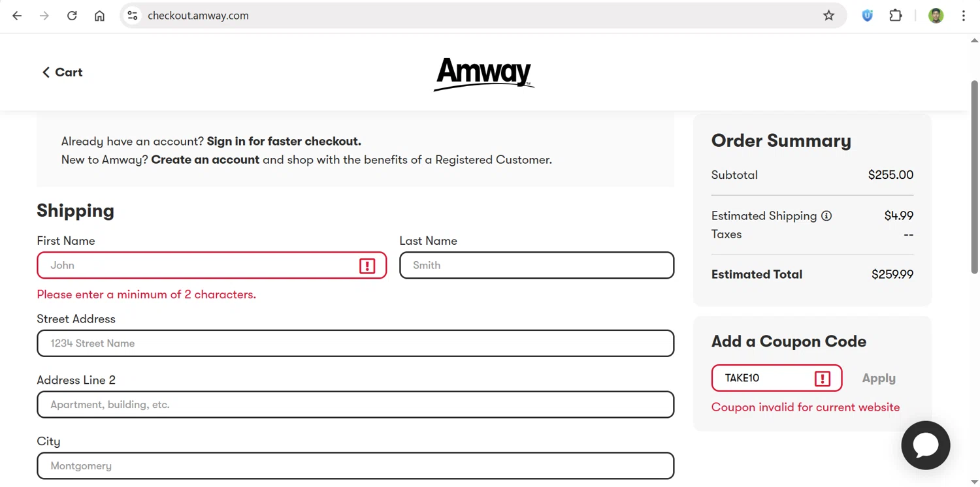Click the Order Summary heading

click(x=781, y=141)
